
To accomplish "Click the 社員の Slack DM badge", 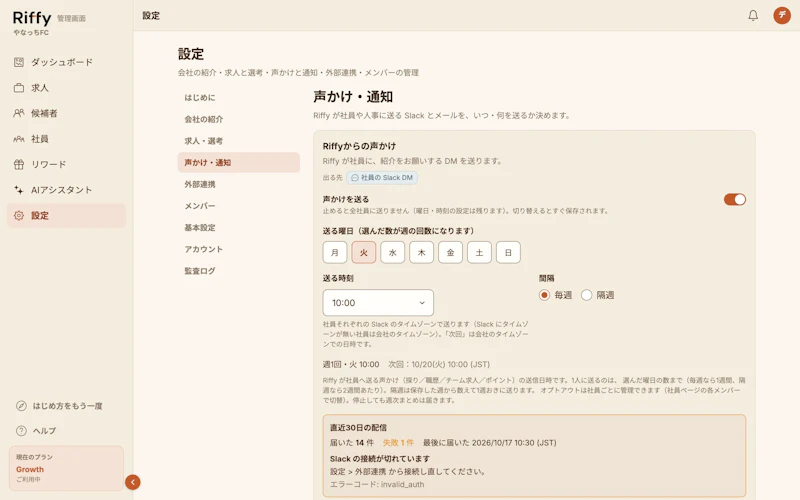I will coord(382,178).
